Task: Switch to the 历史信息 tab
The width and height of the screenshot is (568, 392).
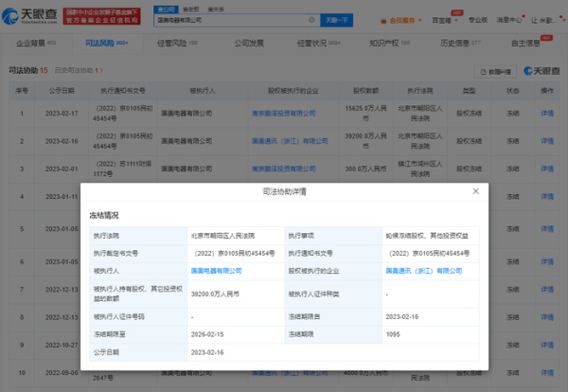Action: [461, 45]
